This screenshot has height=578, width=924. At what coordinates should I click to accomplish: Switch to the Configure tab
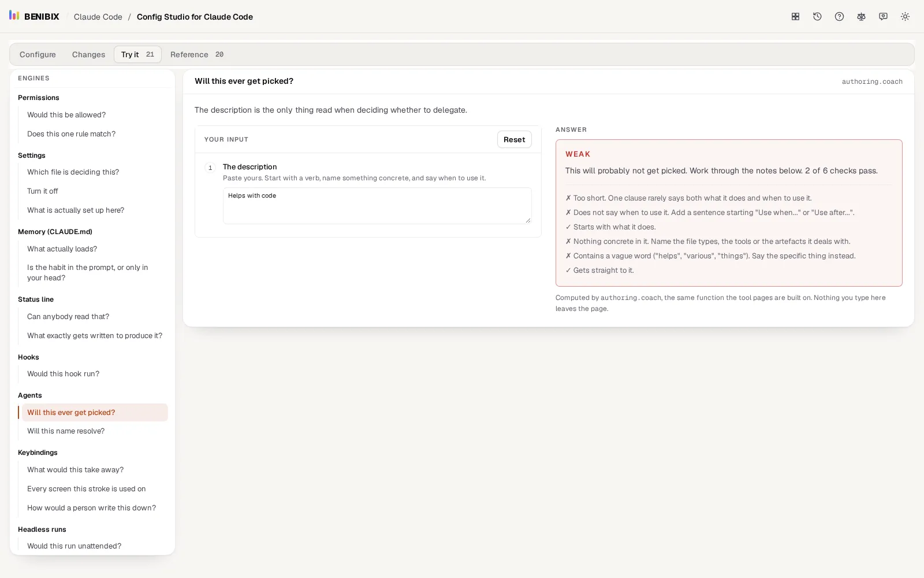tap(38, 54)
